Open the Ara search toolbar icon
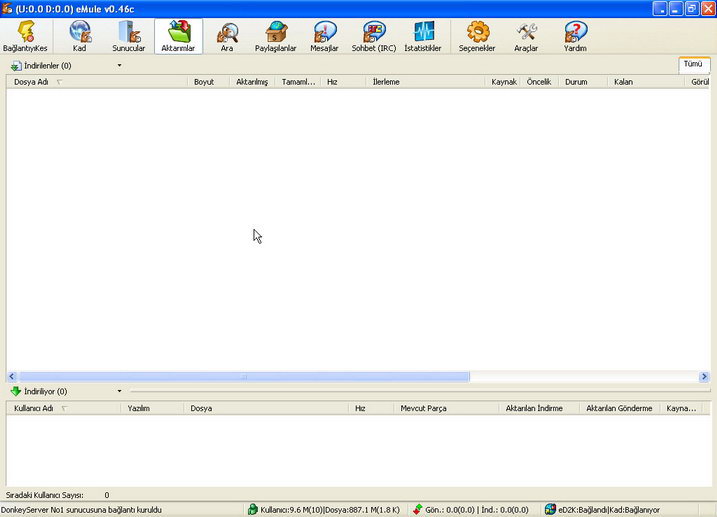This screenshot has height=517, width=717. pos(227,36)
